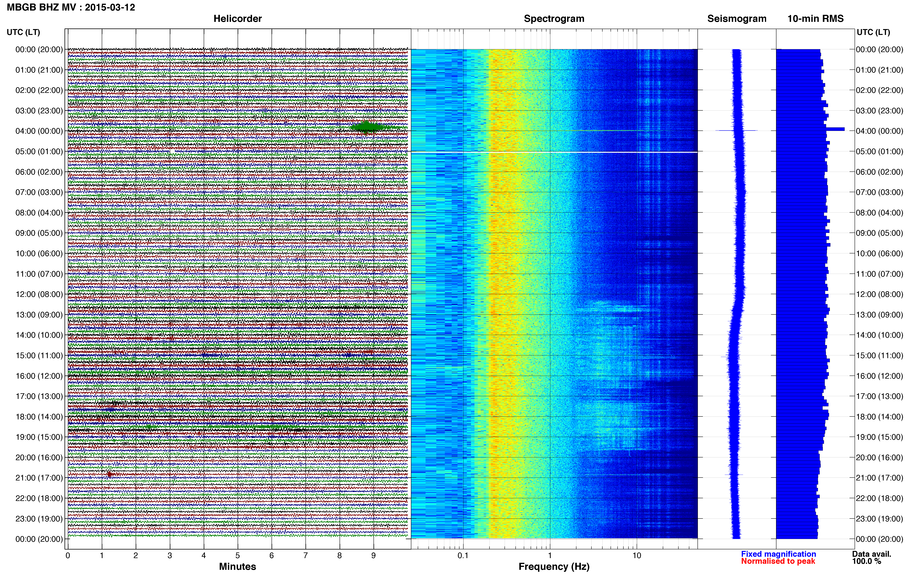Click the left "01:00 (21:00)" time label
The height and width of the screenshot is (578, 924).
[39, 70]
